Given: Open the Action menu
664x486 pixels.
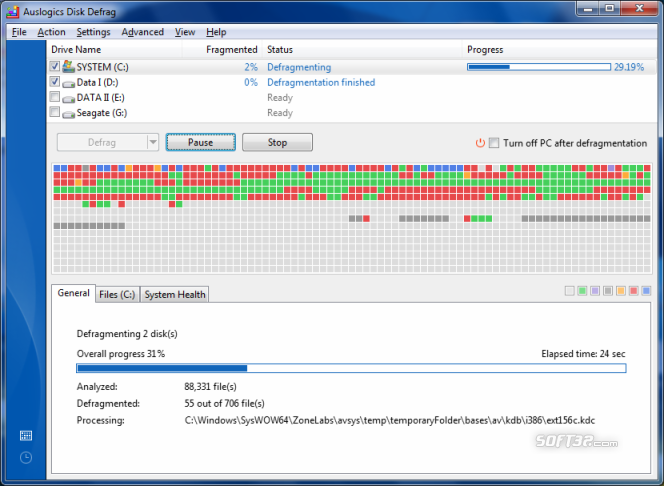Looking at the screenshot, I should (51, 32).
